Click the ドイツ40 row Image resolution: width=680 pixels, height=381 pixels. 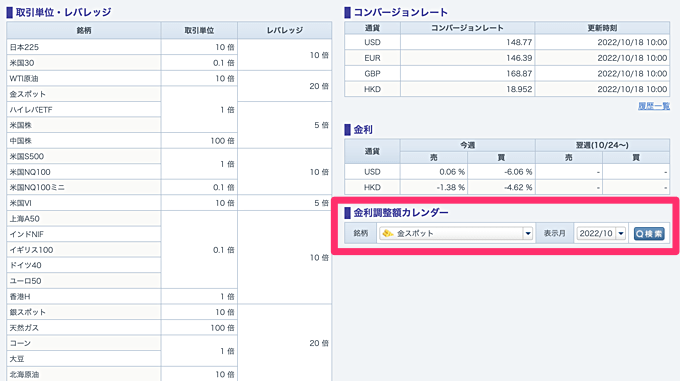click(84, 265)
